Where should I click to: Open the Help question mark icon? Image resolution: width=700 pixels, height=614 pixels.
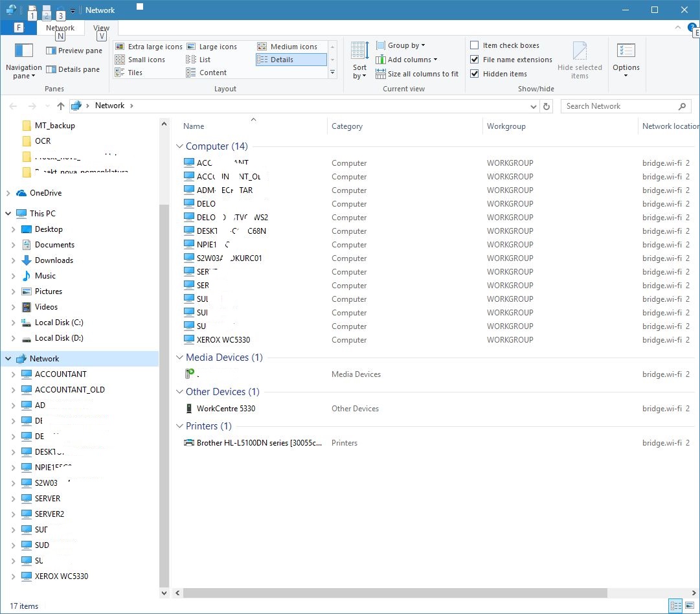tap(692, 28)
